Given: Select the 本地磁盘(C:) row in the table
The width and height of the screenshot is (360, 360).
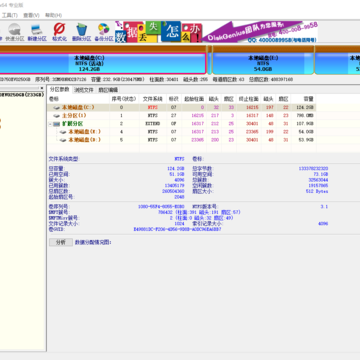Looking at the screenshot, I should point(182,107).
